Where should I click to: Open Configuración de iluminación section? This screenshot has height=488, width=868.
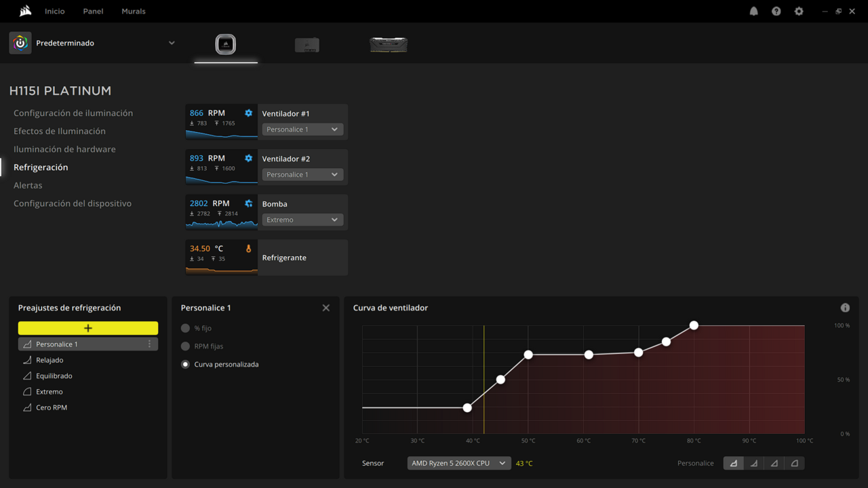[x=73, y=113]
